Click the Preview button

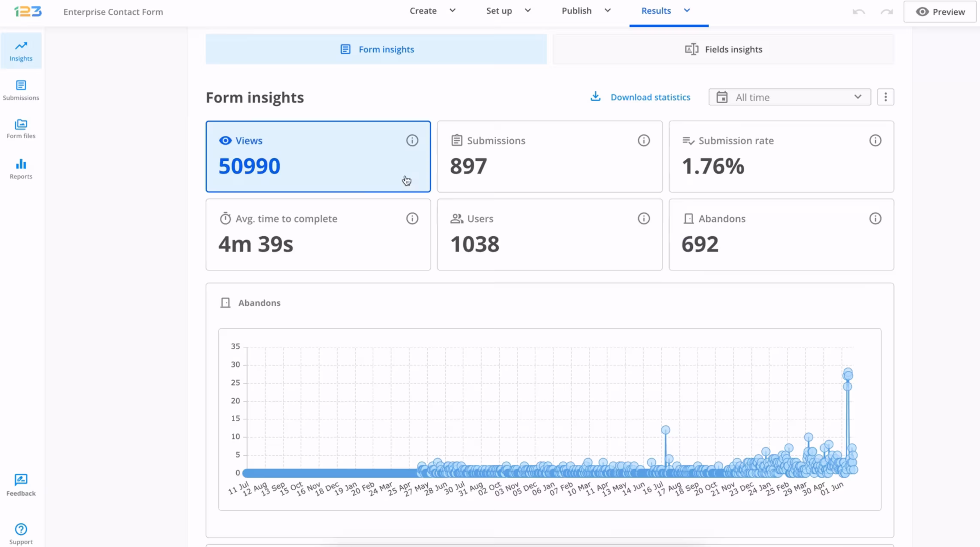click(940, 12)
